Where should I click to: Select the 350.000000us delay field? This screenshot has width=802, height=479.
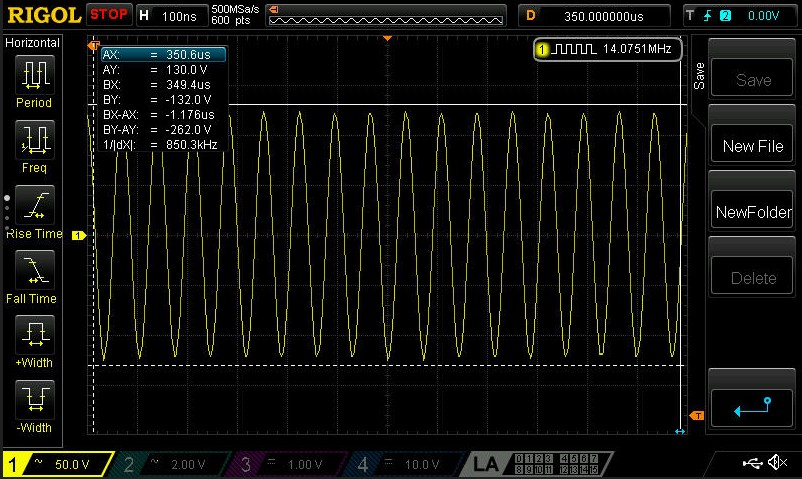pyautogui.click(x=602, y=15)
